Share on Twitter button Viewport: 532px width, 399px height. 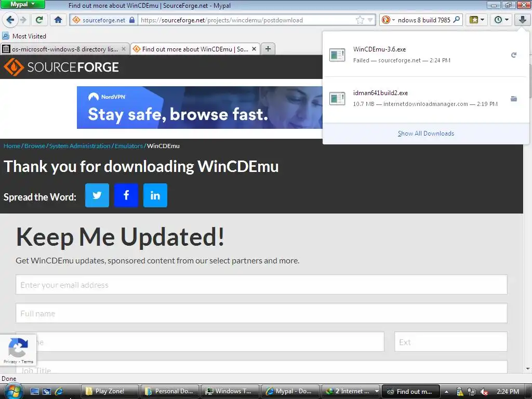97,195
